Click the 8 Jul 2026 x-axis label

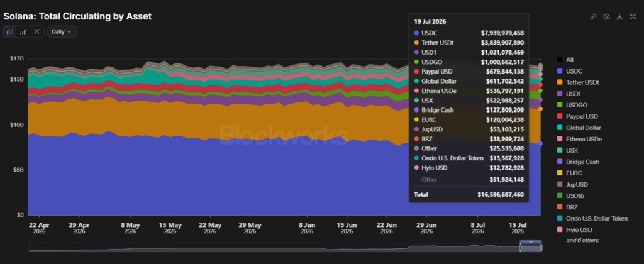478,228
